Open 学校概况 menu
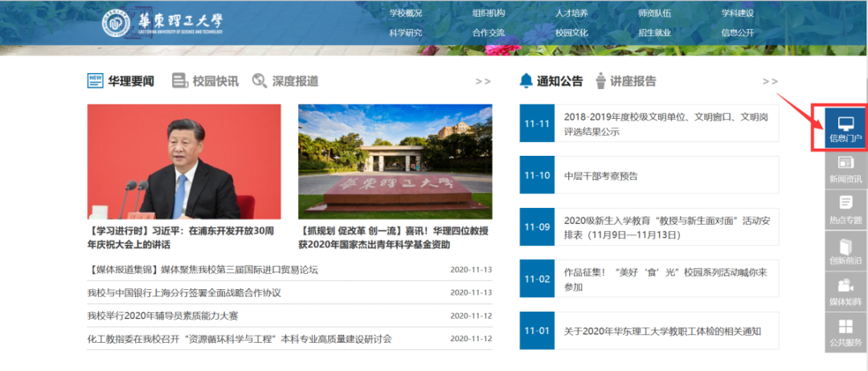 [405, 14]
